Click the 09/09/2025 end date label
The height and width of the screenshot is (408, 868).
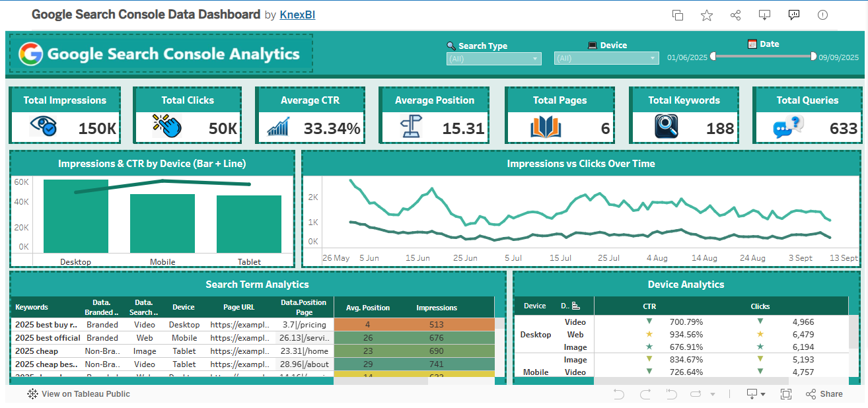click(839, 57)
